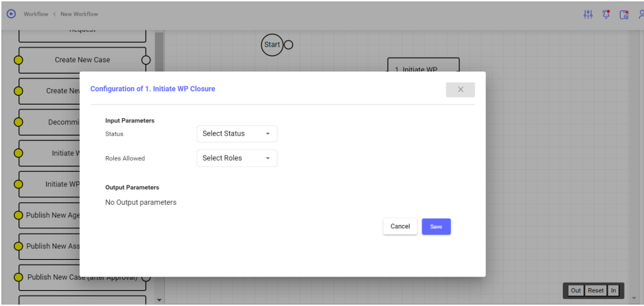
Task: Zoom in with the In button
Action: click(613, 291)
